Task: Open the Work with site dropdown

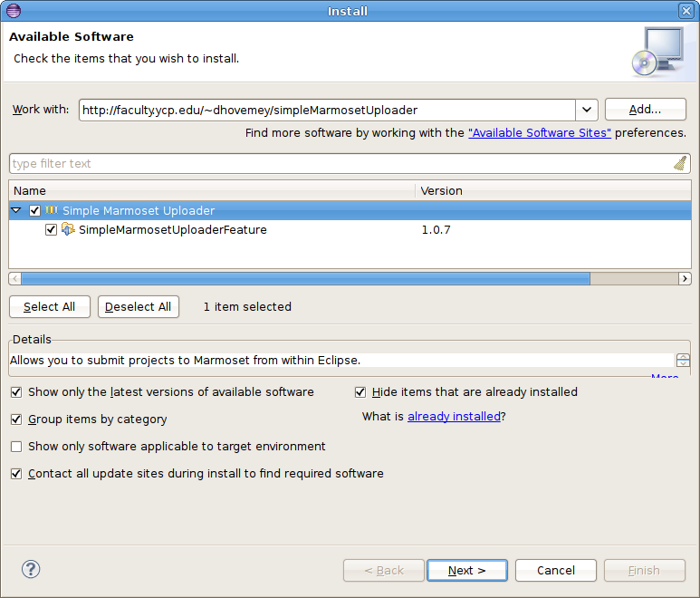Action: [x=587, y=110]
